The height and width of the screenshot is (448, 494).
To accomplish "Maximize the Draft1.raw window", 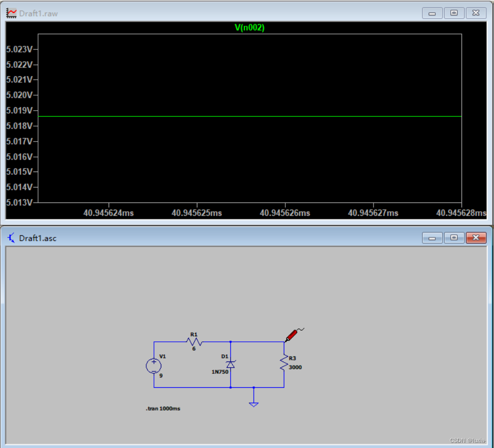I will pos(454,13).
